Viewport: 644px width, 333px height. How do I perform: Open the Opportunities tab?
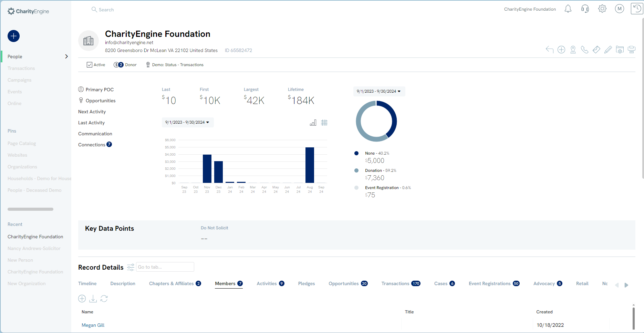pyautogui.click(x=348, y=283)
